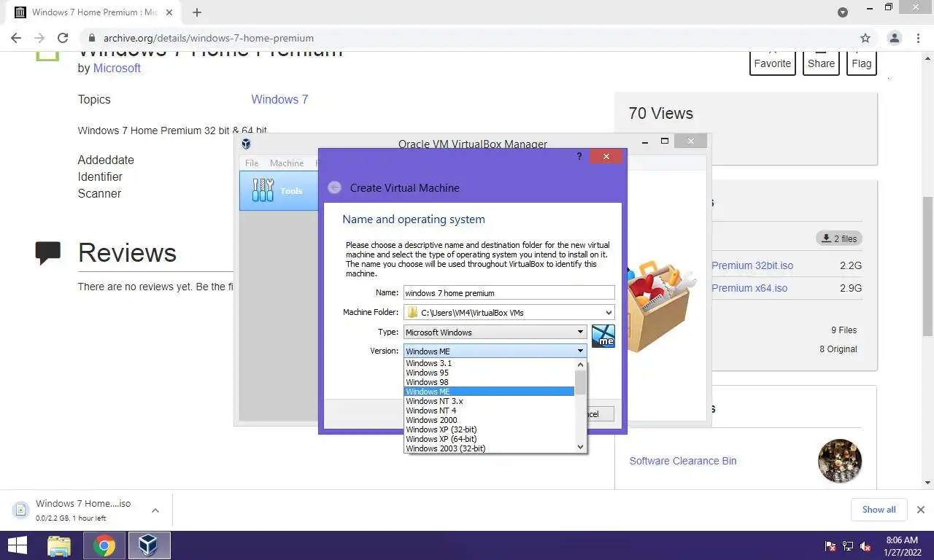Download the Premium 32bit.iso file
The image size is (934, 560).
[752, 265]
